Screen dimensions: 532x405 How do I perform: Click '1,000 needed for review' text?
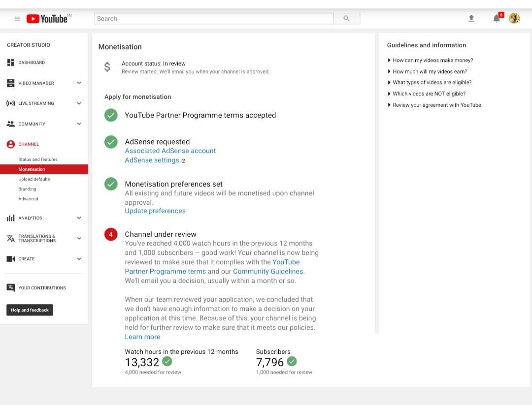coord(284,372)
